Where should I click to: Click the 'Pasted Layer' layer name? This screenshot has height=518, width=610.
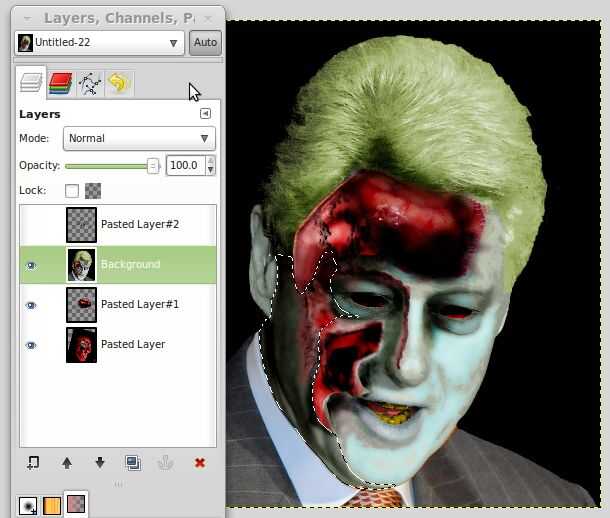tap(133, 345)
